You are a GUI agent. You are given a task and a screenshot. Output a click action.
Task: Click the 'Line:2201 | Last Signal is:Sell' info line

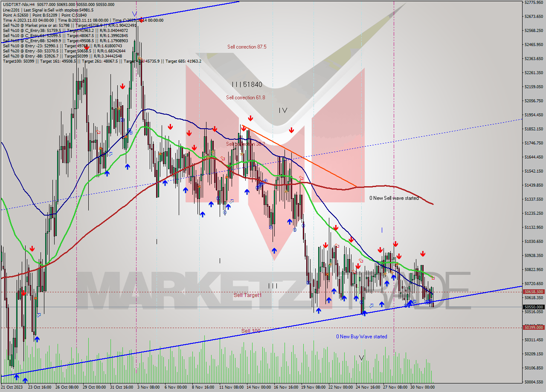pyautogui.click(x=48, y=10)
